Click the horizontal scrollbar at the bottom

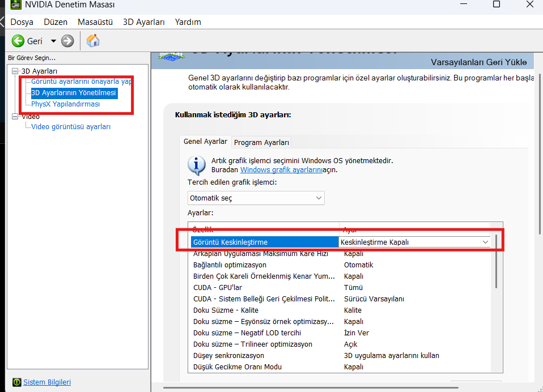click(x=311, y=388)
